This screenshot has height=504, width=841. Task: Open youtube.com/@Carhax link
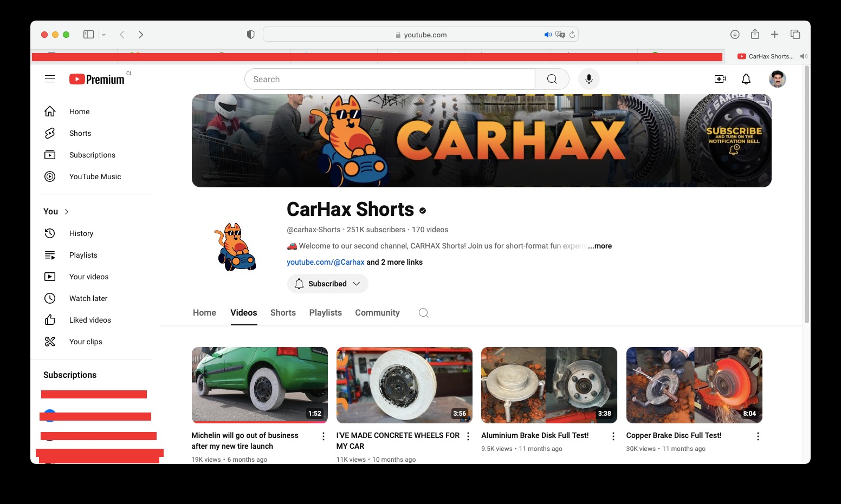[326, 262]
